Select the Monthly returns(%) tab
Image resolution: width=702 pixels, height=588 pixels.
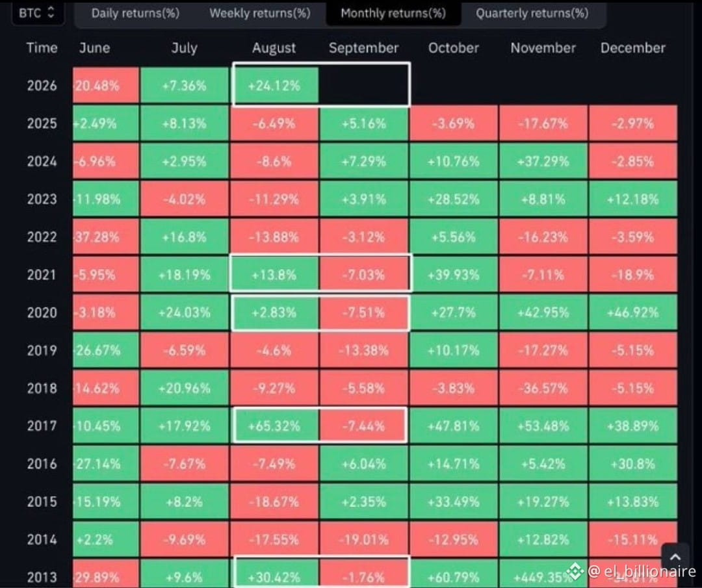[x=393, y=14]
